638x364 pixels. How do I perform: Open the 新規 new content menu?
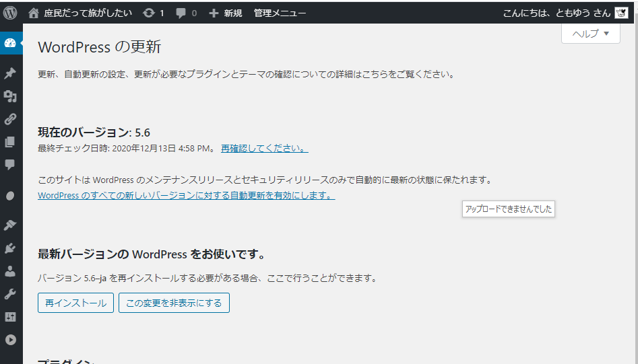[x=226, y=13]
